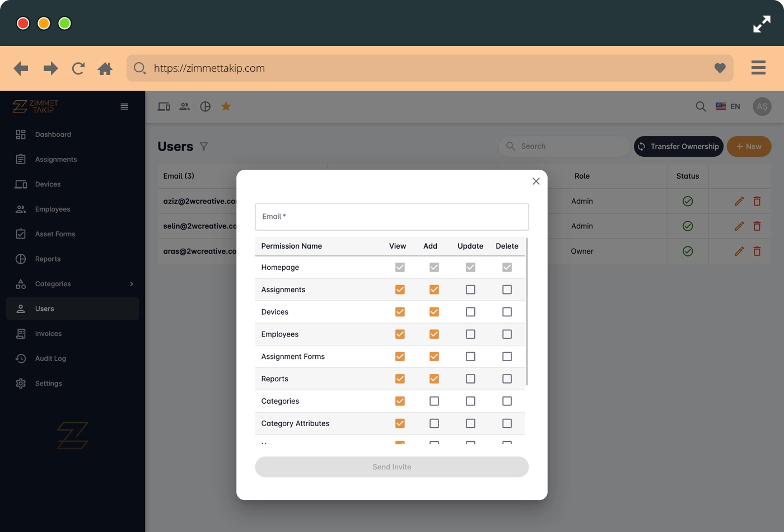Uncheck the Add permission for Assignment Forms
The width and height of the screenshot is (784, 532).
(434, 357)
